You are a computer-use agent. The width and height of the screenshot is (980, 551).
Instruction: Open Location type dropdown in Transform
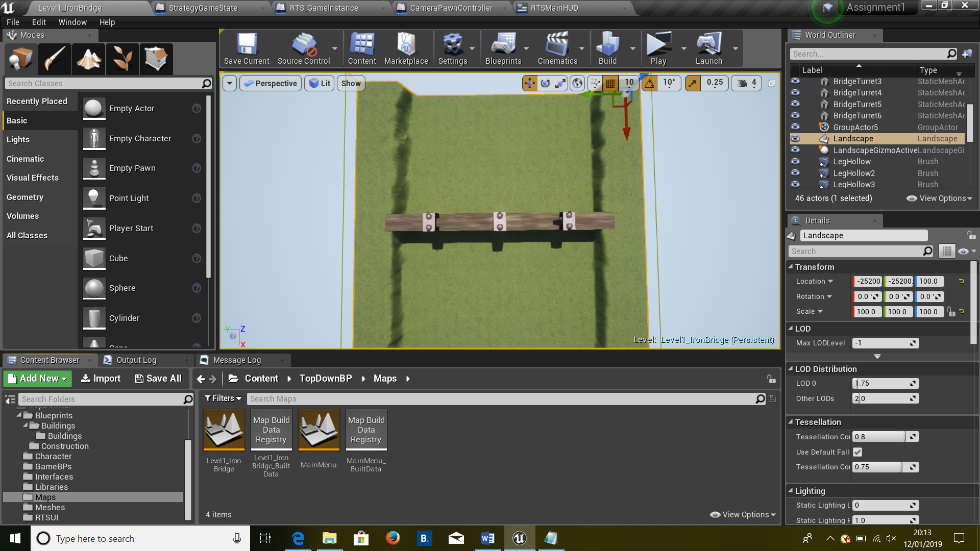(x=830, y=281)
